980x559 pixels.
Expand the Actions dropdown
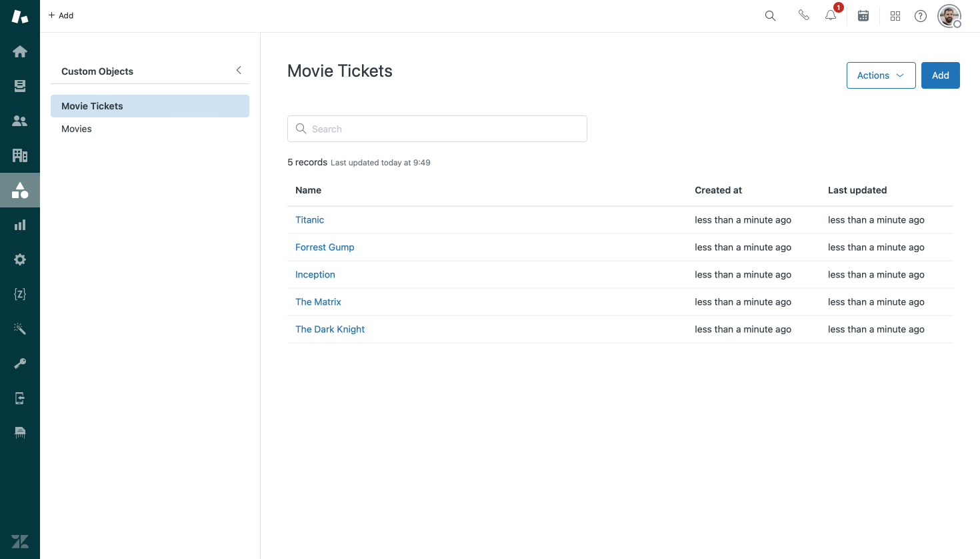881,75
